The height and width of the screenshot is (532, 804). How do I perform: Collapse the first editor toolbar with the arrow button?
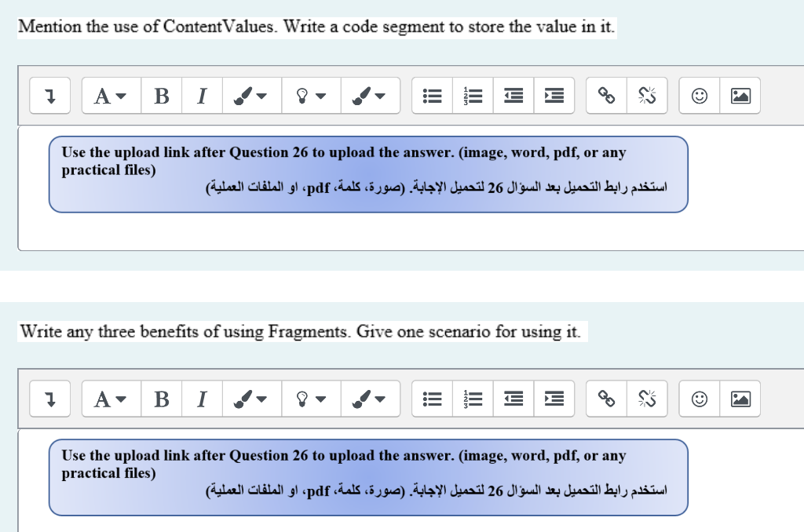(49, 95)
